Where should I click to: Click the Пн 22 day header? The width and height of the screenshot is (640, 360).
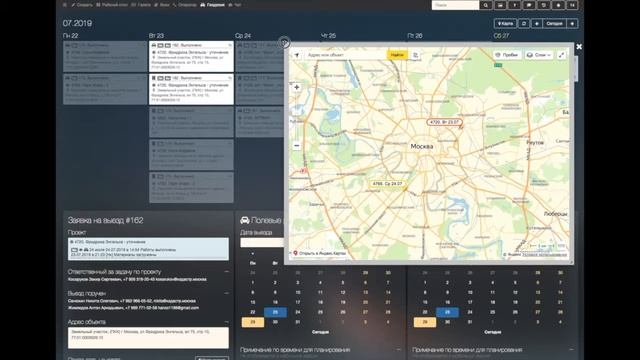tap(71, 36)
